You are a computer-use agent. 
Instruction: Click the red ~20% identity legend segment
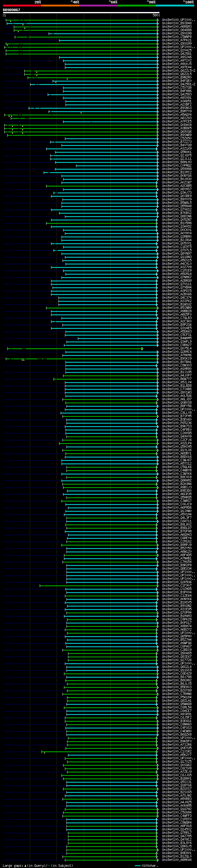(22, 6)
